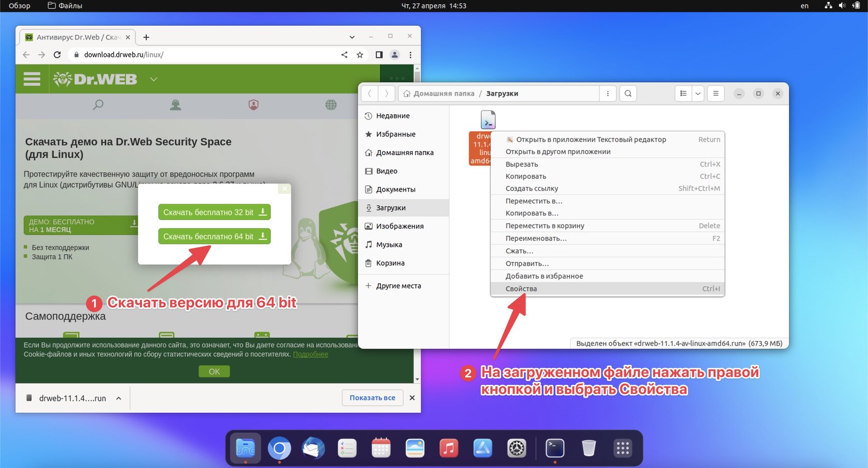Image resolution: width=868 pixels, height=468 pixels.
Task: Accept cookies with the OK button
Action: pyautogui.click(x=214, y=371)
